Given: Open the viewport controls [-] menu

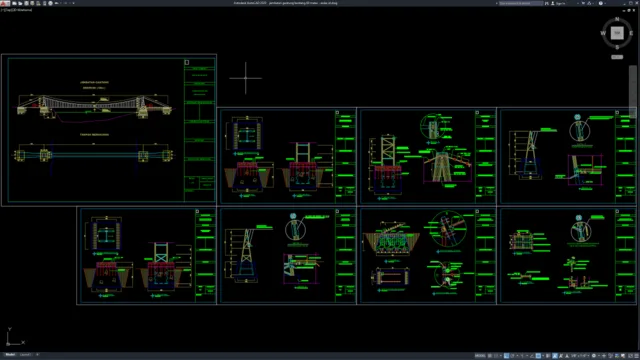Looking at the screenshot, I should pyautogui.click(x=2, y=10).
